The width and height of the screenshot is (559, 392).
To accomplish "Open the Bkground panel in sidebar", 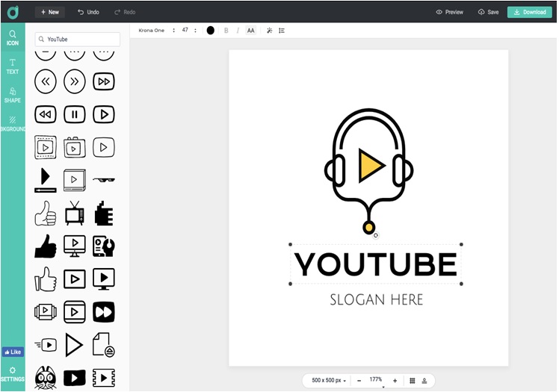I will 13,124.
